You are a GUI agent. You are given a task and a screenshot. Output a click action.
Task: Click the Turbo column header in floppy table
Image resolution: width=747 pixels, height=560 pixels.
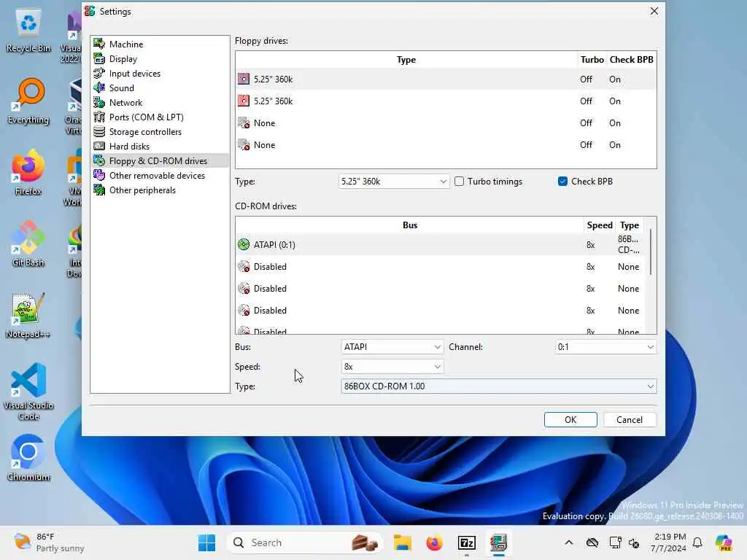(x=592, y=60)
